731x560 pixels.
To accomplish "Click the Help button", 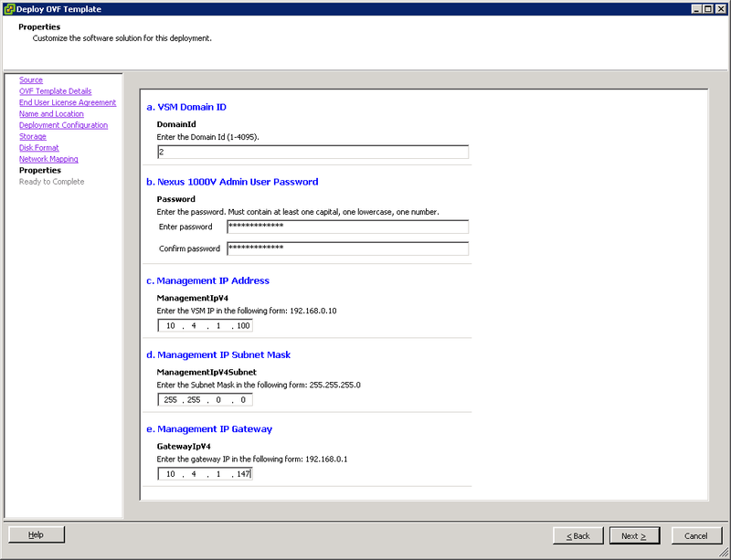I will tap(37, 534).
